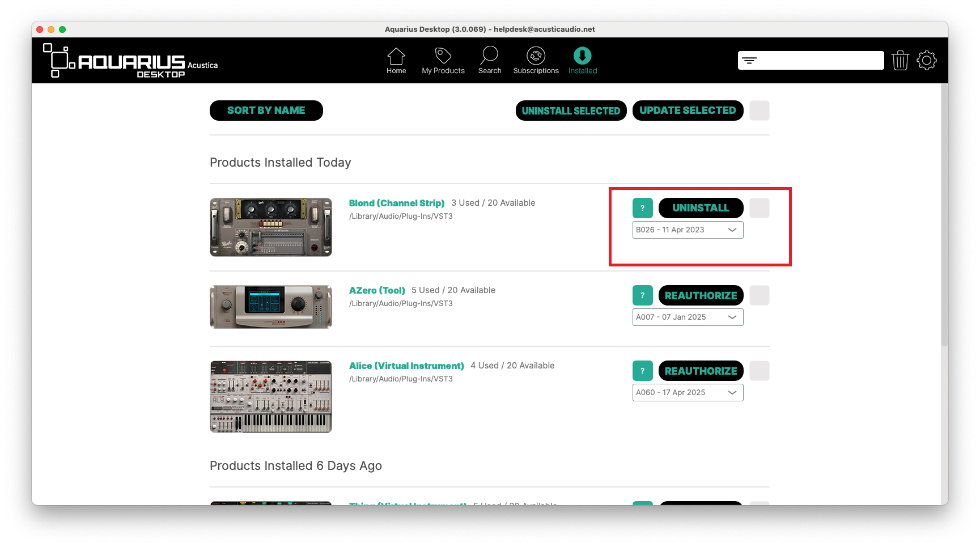Viewport: 980px width, 547px height.
Task: Select the Blond (Channel Strip) checkbox
Action: click(760, 208)
